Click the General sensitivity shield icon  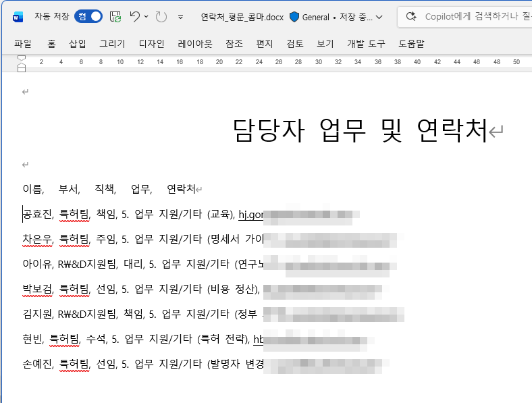point(294,17)
